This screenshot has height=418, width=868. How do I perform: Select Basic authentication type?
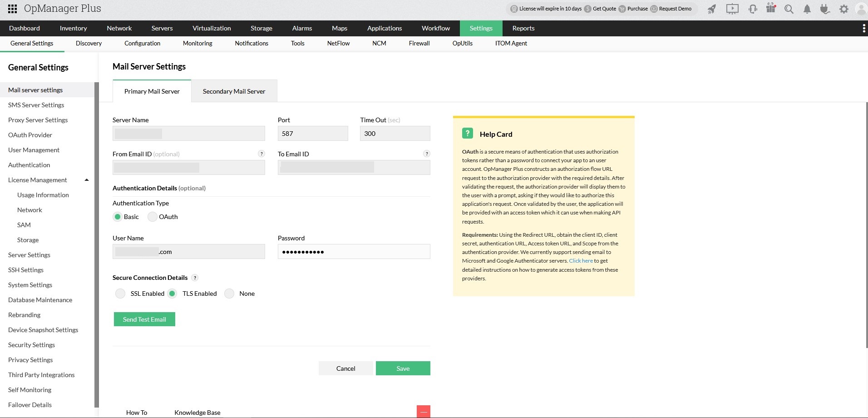118,217
